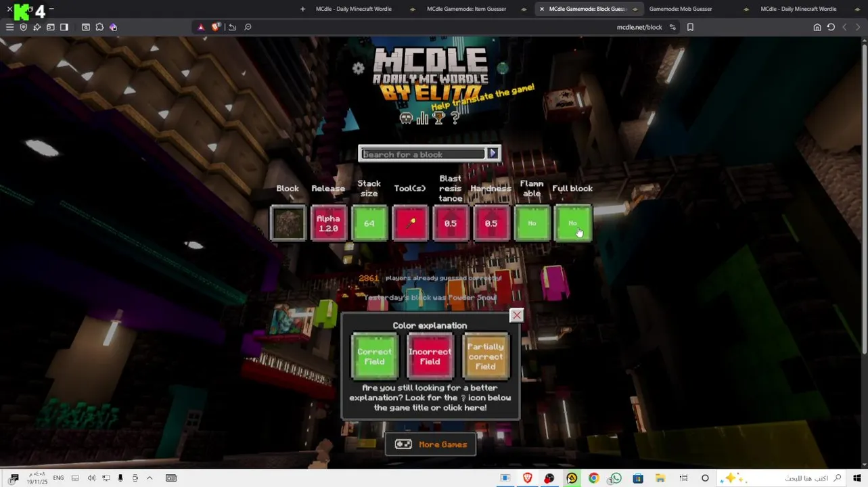The height and width of the screenshot is (487, 868).
Task: Click the Incorrect Field red swatch
Action: click(430, 356)
